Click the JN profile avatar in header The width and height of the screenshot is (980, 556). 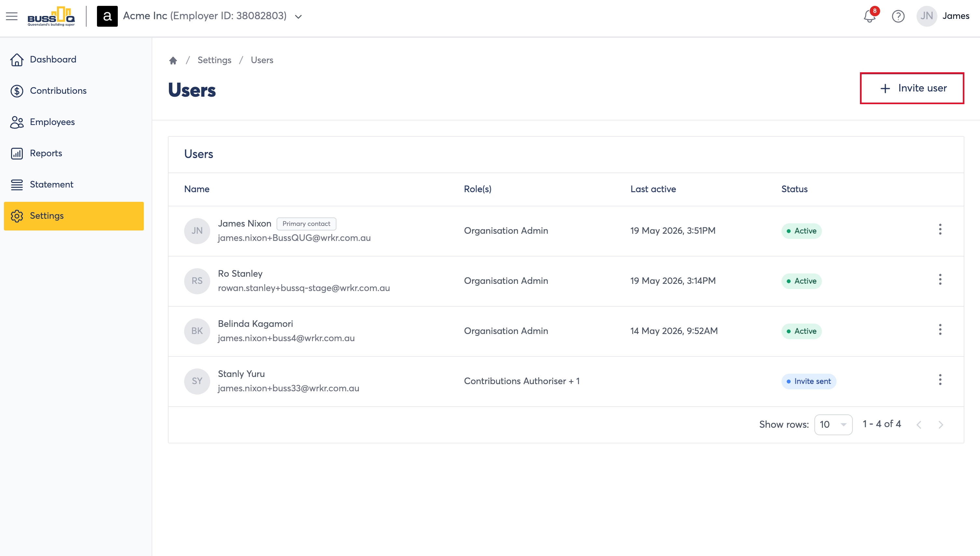point(927,16)
